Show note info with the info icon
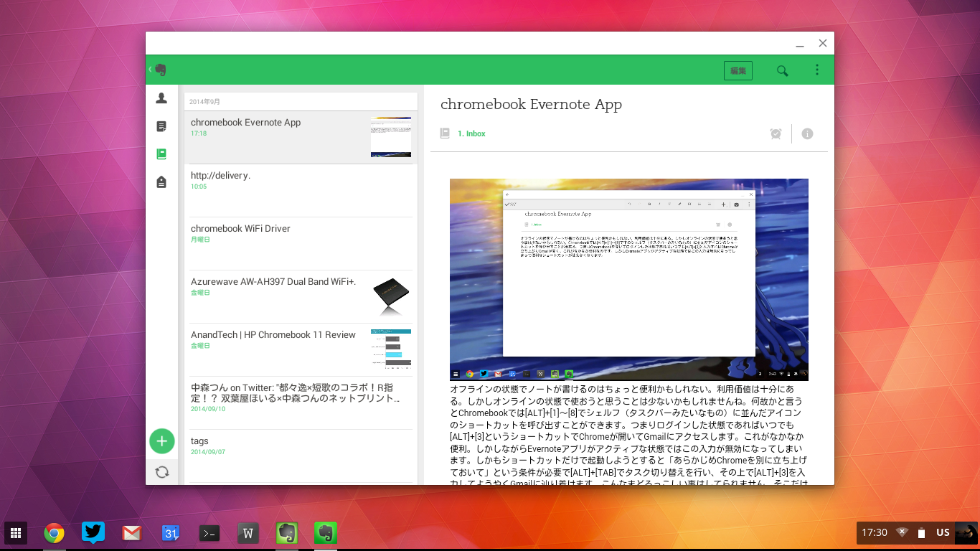Image resolution: width=980 pixels, height=551 pixels. (807, 133)
